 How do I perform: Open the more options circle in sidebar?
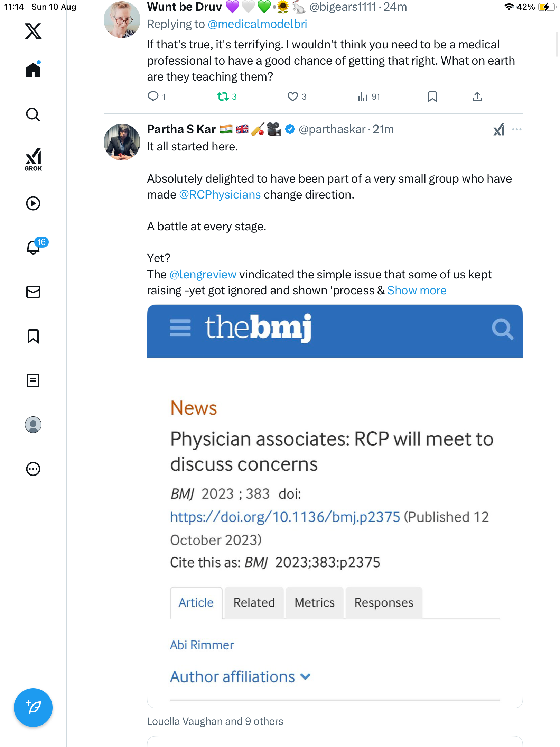(x=33, y=469)
